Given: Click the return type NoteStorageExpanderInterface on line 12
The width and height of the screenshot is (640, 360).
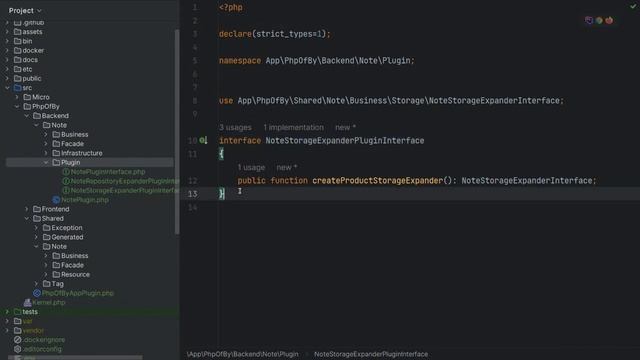Looking at the screenshot, I should tap(527, 180).
